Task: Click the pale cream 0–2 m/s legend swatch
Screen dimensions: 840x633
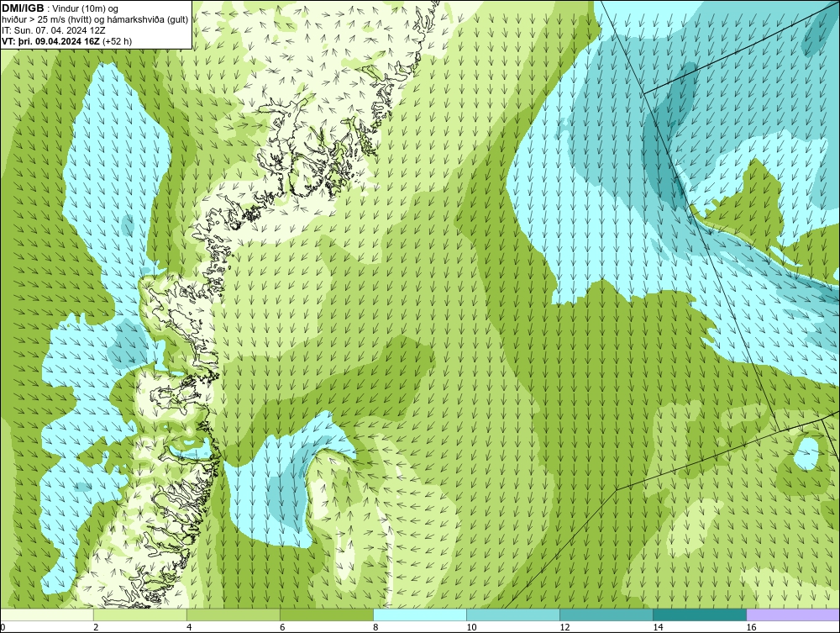Action: pos(46,615)
